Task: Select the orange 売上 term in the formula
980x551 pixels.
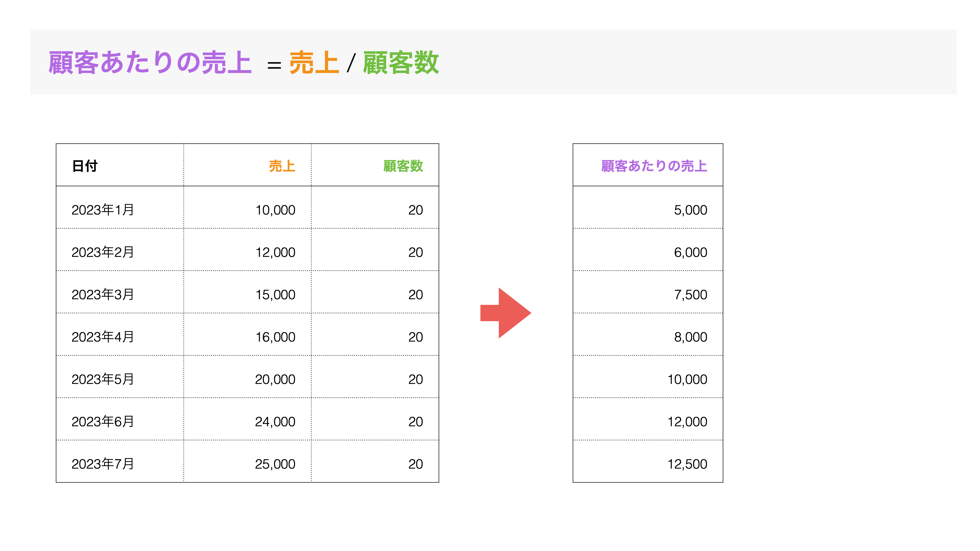Action: point(314,62)
